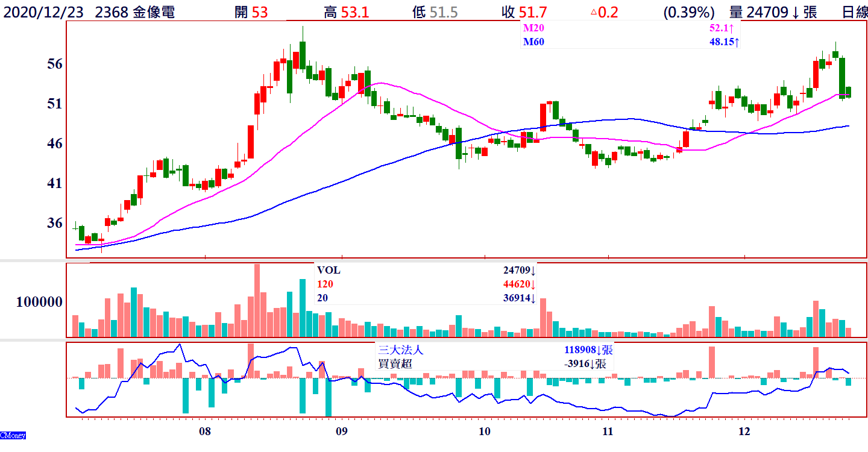Click the price change value 0.2
This screenshot has width=868, height=452.
(x=608, y=12)
